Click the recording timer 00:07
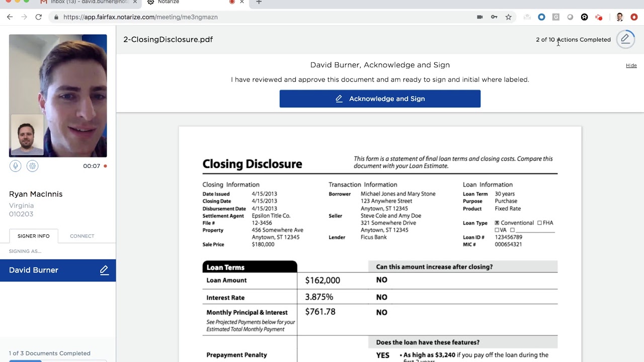 92,166
